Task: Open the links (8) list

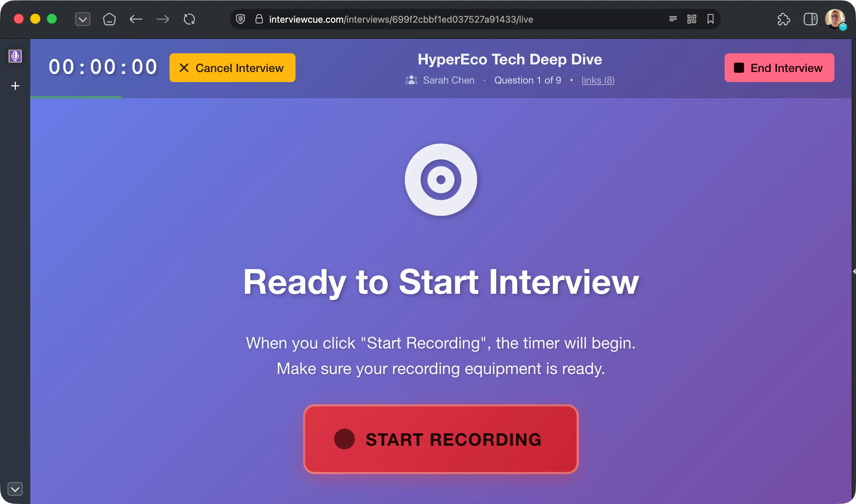Action: point(598,80)
